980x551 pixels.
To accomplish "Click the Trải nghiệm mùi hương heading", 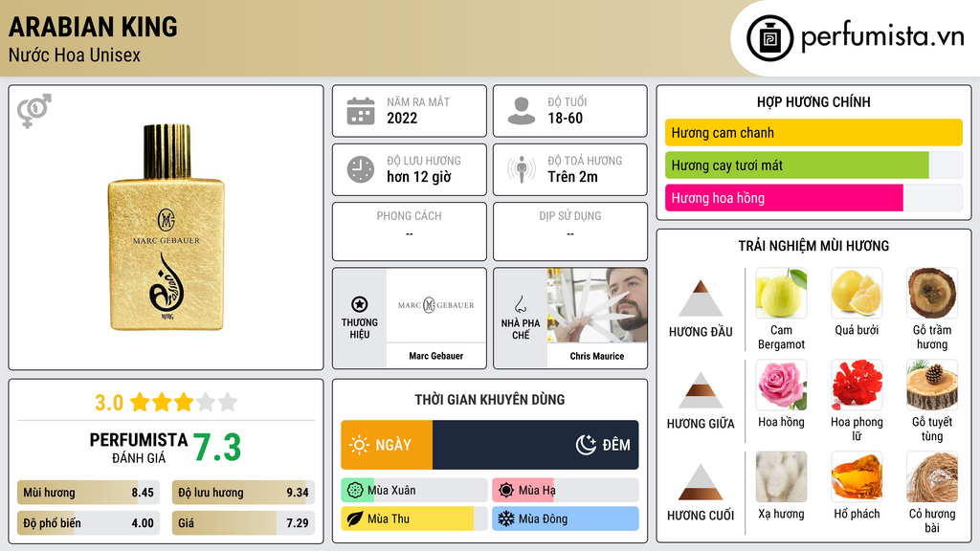I will (x=813, y=246).
